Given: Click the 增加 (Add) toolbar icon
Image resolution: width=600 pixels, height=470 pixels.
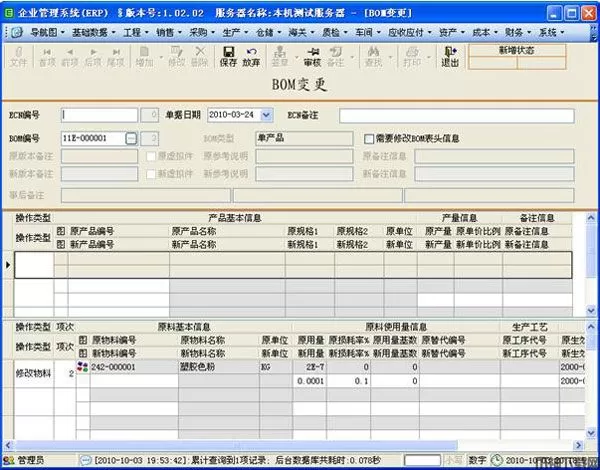Looking at the screenshot, I should (x=145, y=56).
